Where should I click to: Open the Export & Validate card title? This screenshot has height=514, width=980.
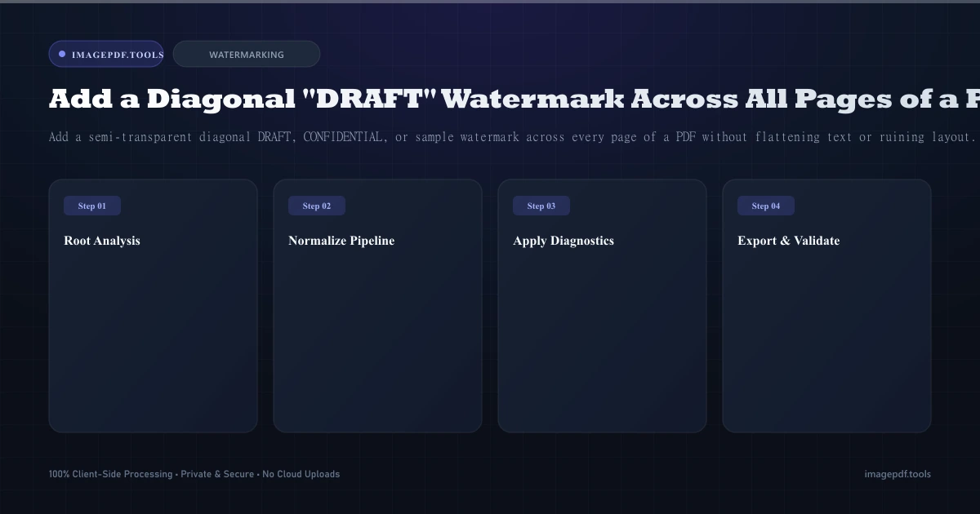[789, 241]
